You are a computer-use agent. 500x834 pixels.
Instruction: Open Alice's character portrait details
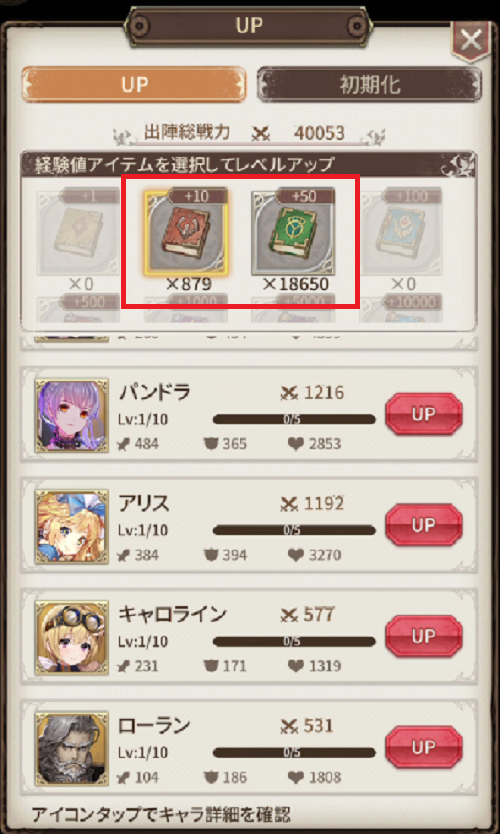(72, 527)
